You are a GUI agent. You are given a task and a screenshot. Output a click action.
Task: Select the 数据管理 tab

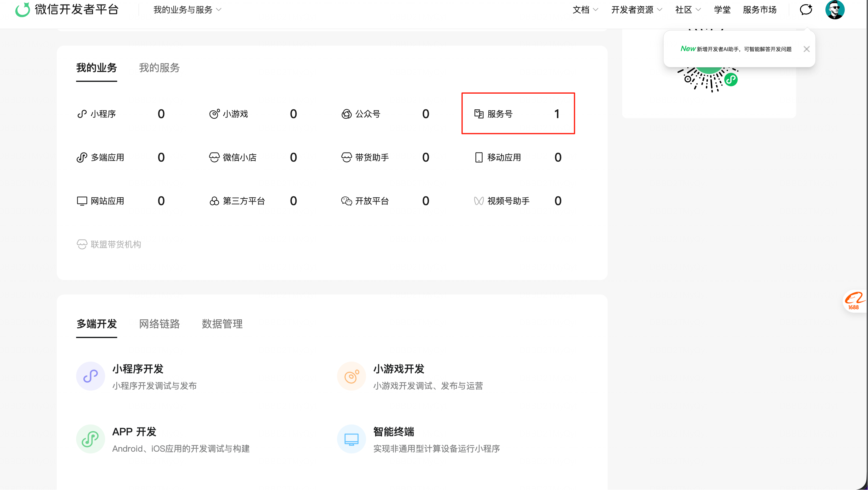pos(222,324)
